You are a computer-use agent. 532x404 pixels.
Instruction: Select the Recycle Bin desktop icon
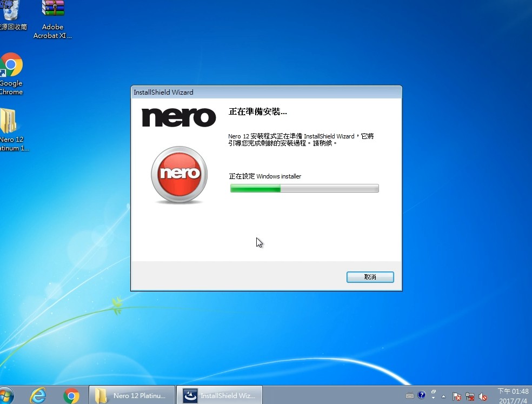(x=12, y=16)
